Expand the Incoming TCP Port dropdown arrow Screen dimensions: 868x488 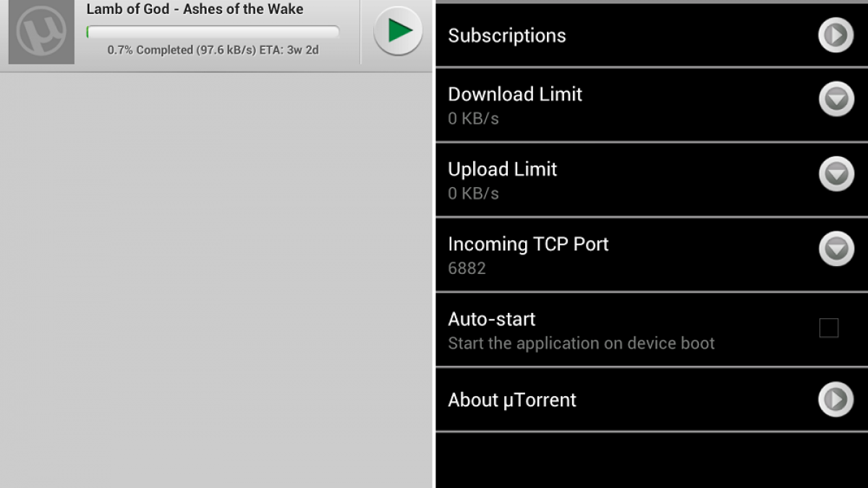pos(836,249)
